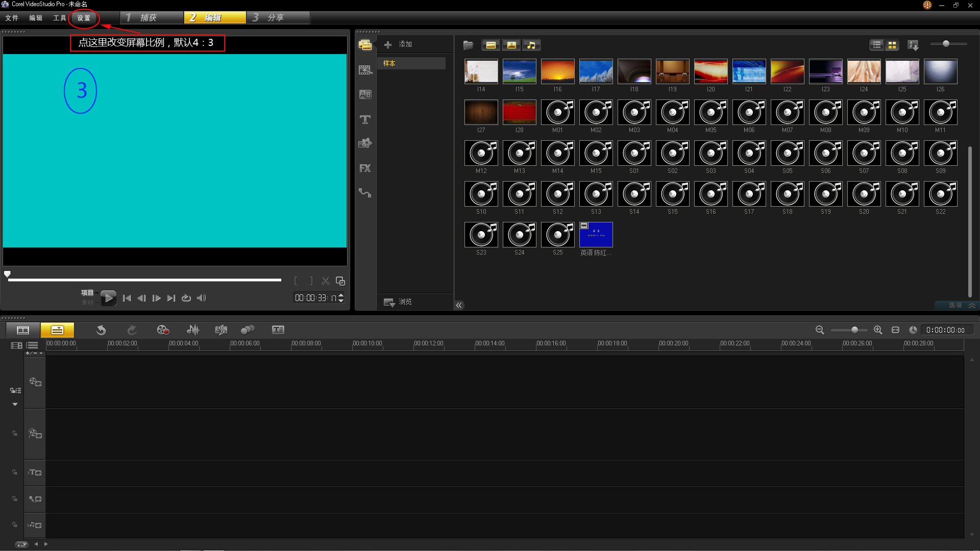The height and width of the screenshot is (551, 980).
Task: Collapse library navigation panel with double arrow
Action: tap(459, 305)
